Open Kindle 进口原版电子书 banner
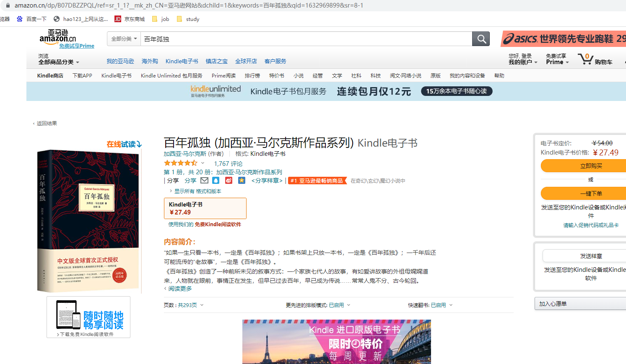Viewport: 626px width, 364px height. pos(337,341)
